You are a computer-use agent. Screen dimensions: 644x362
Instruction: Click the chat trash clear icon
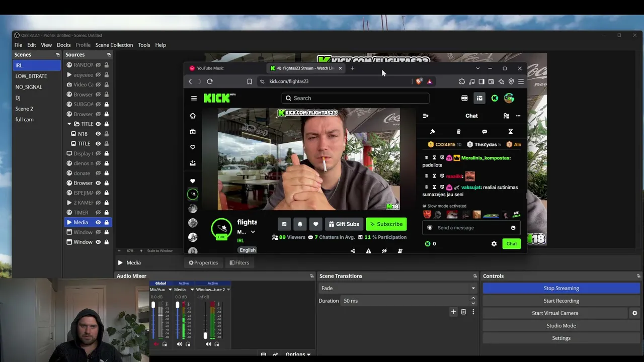tap(458, 132)
